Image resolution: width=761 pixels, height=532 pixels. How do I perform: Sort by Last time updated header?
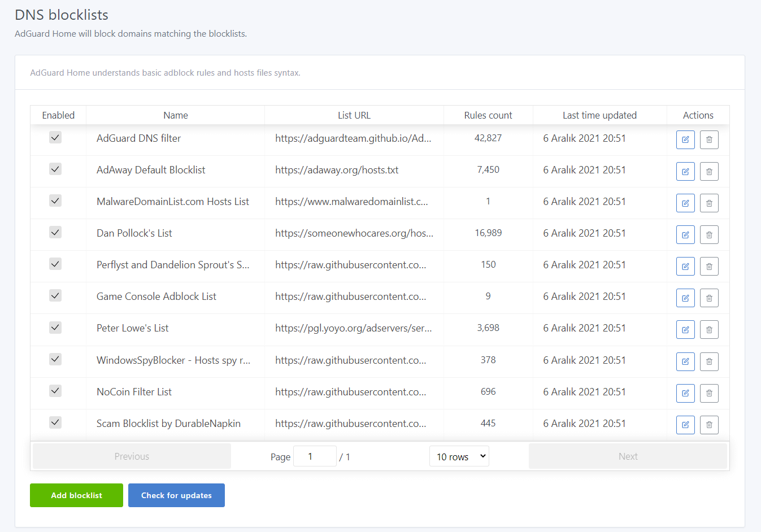coord(599,115)
